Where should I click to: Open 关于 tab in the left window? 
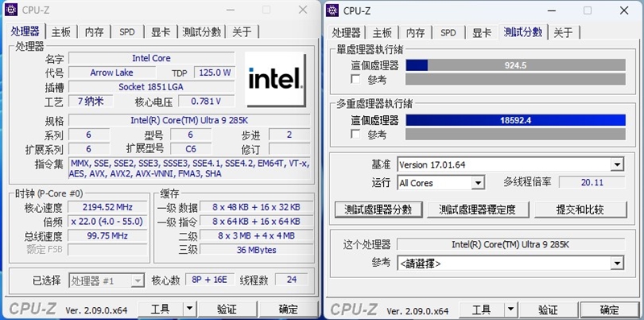click(x=242, y=32)
